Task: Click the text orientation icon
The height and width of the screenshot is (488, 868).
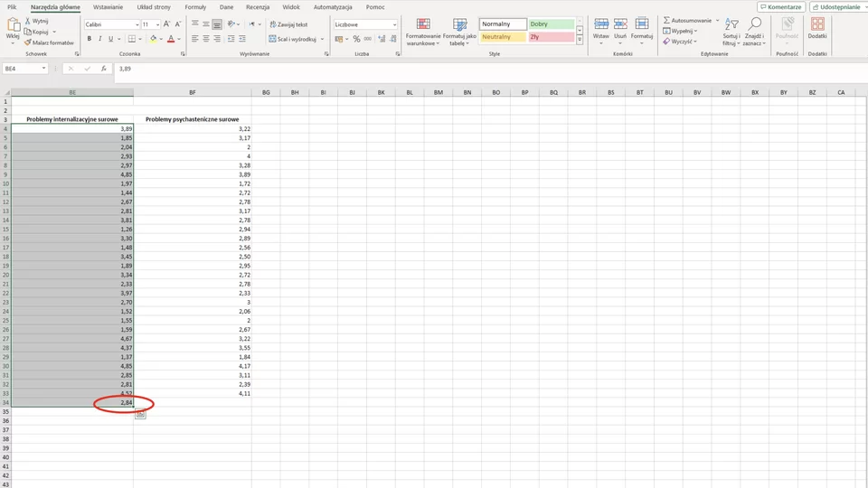Action: [x=231, y=24]
